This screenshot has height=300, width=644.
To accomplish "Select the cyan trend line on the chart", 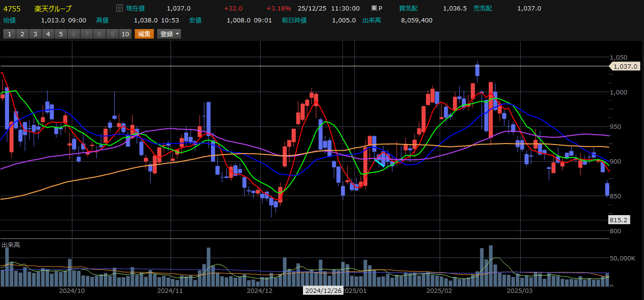I will [x=379, y=163].
